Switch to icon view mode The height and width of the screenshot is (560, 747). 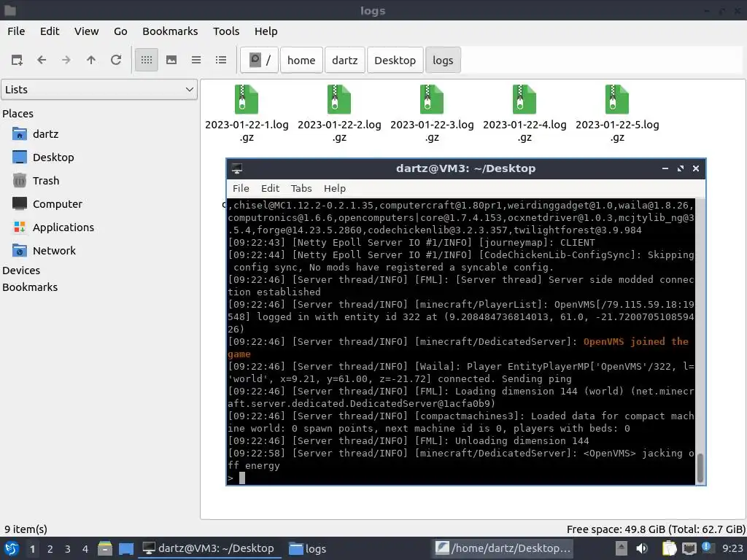tap(146, 60)
